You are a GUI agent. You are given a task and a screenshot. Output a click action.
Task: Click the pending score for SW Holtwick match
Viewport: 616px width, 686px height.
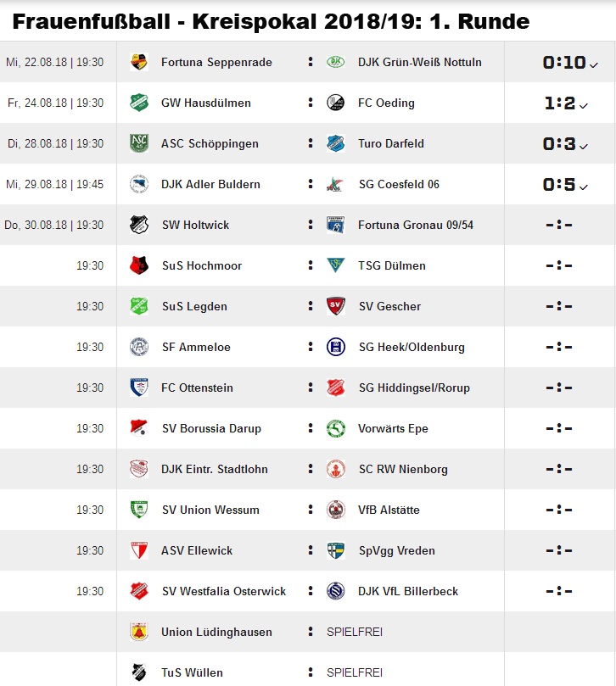[559, 225]
